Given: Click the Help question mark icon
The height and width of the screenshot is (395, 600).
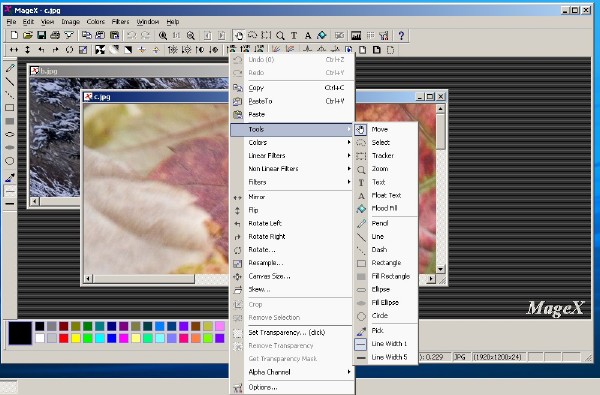Looking at the screenshot, I should click(x=401, y=36).
